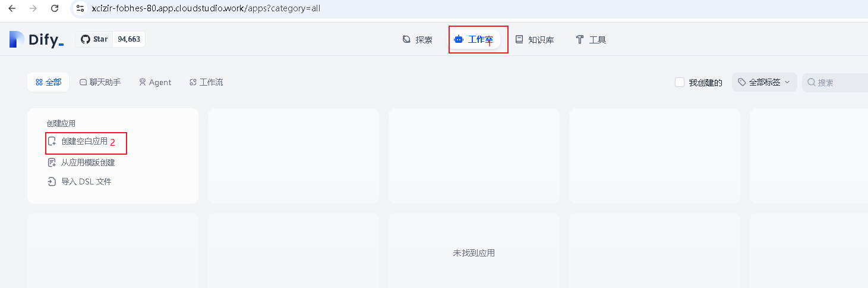The width and height of the screenshot is (868, 288).
Task: Select the 全部 category filter
Action: (48, 82)
